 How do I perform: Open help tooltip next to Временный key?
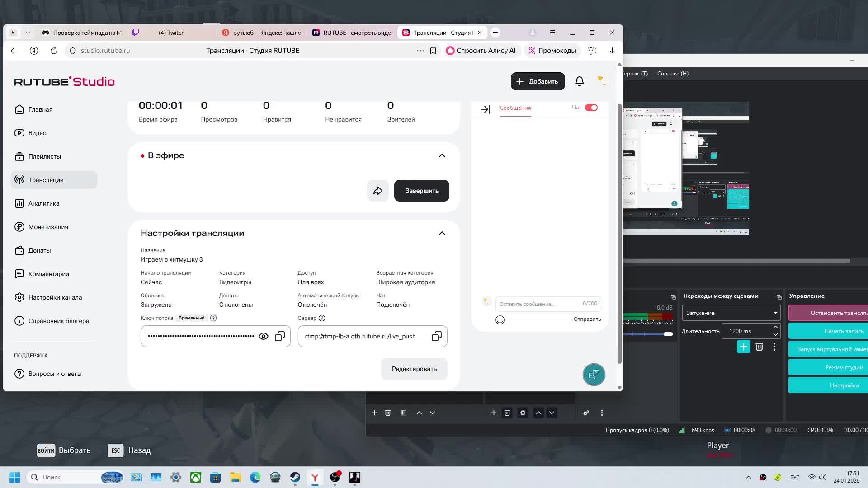[213, 318]
